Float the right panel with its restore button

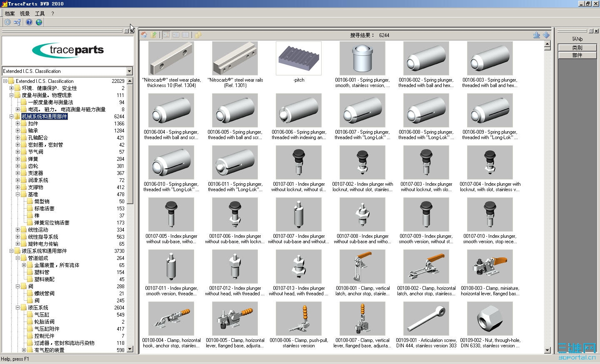click(x=590, y=31)
